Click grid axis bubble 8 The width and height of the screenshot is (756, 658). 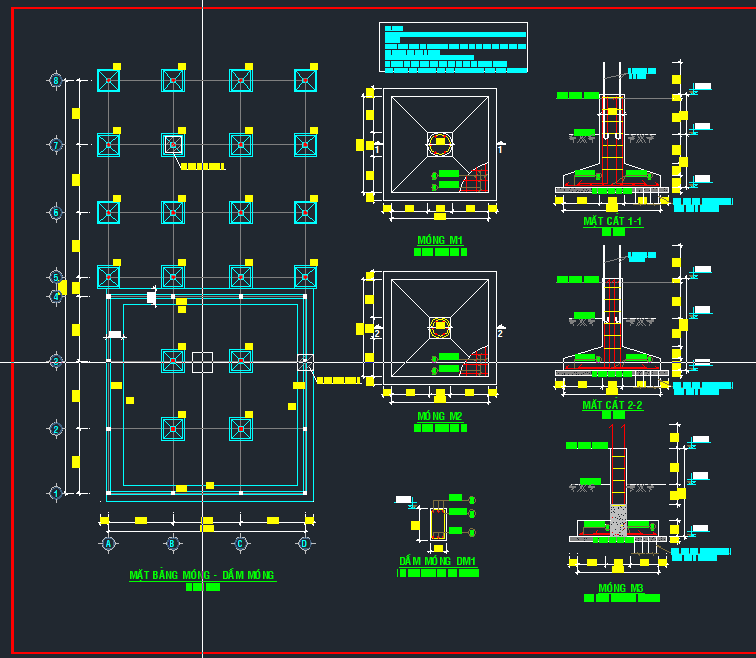[56, 81]
